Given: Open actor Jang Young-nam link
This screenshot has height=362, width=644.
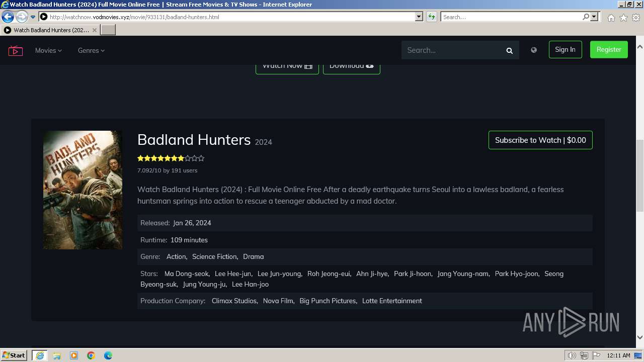Looking at the screenshot, I should (463, 274).
